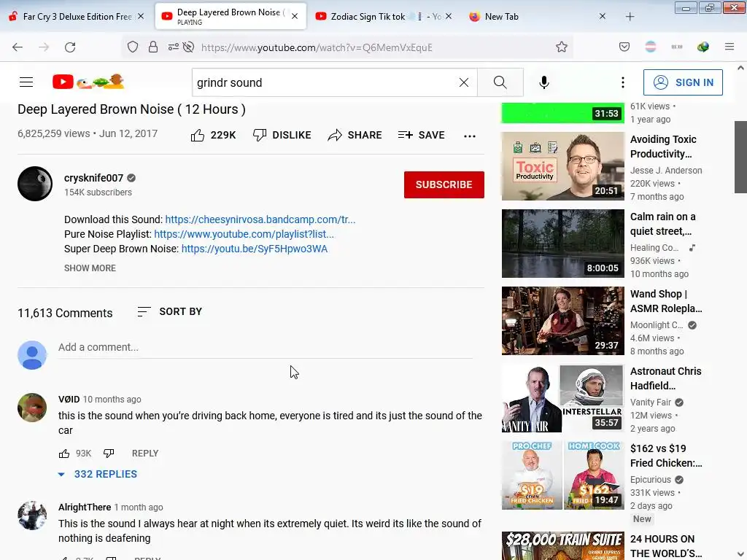The width and height of the screenshot is (747, 560).
Task: Open the Firefox hamburger application menu
Action: 729,47
